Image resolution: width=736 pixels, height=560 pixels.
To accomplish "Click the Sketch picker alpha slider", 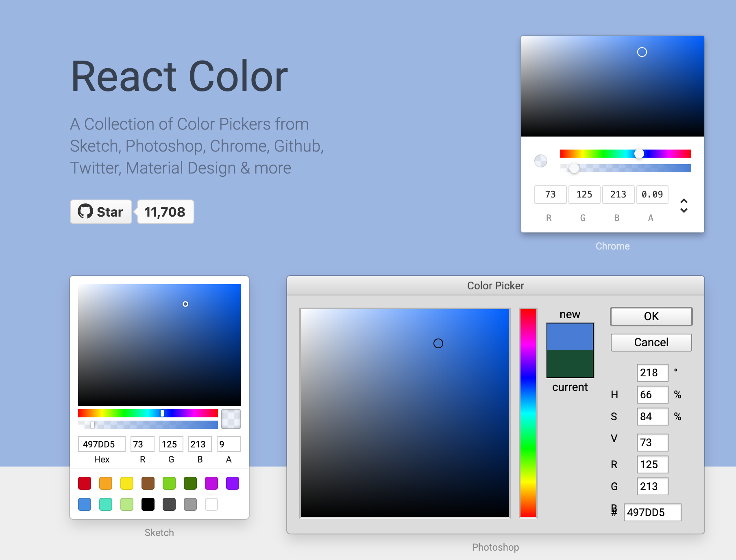I will pyautogui.click(x=148, y=425).
